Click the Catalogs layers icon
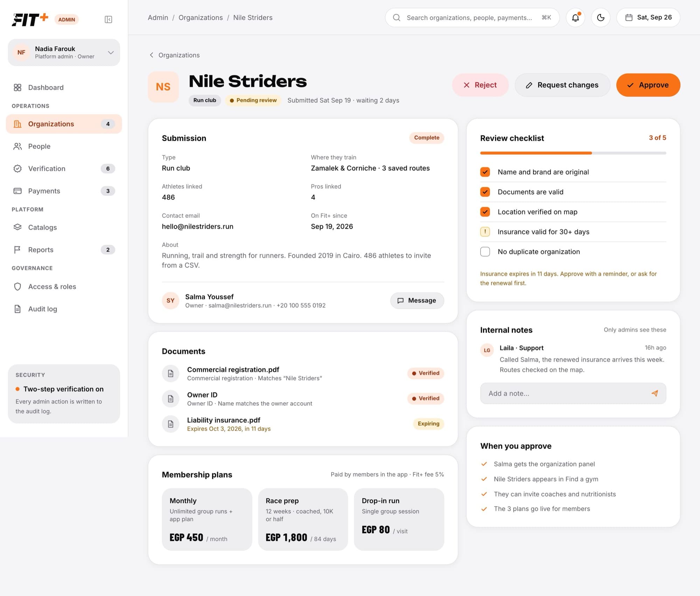This screenshot has width=700, height=596. coord(17,227)
